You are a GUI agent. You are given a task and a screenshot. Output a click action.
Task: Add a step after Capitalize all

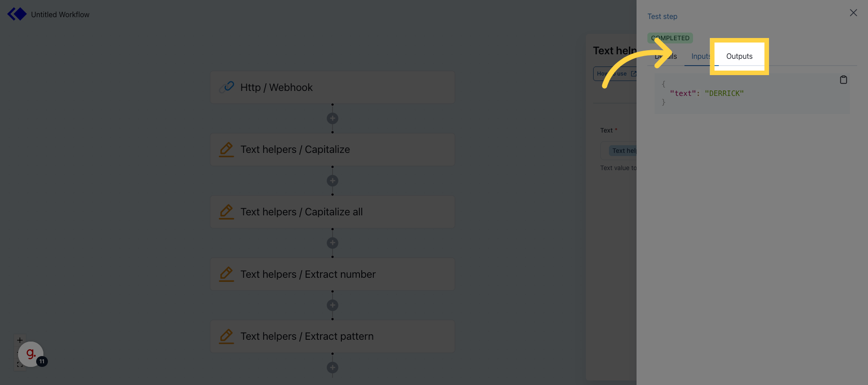(332, 243)
